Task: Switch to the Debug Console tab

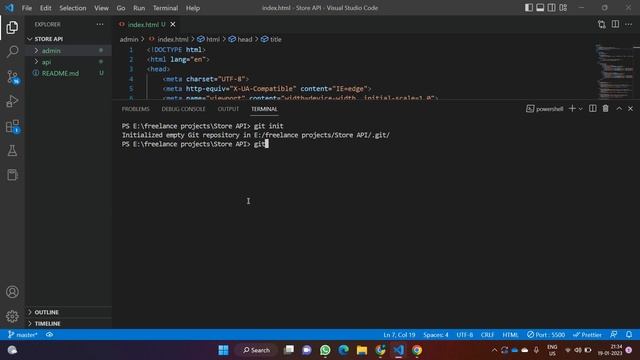Action: (x=183, y=109)
